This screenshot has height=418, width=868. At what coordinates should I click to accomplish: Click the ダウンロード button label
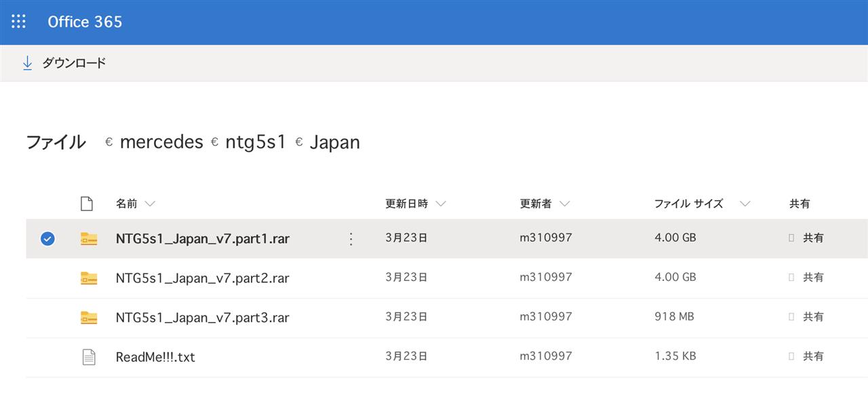coord(74,63)
